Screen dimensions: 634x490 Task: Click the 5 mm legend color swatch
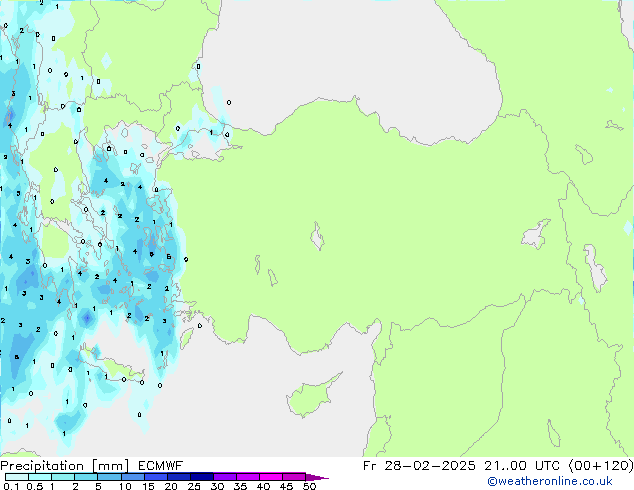pos(109,477)
